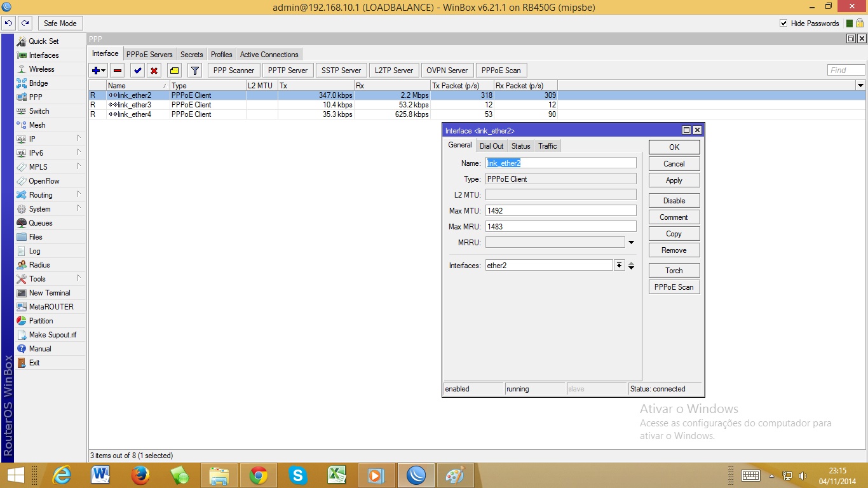Click the SSTP Server button
This screenshot has height=488, width=868.
(x=341, y=71)
